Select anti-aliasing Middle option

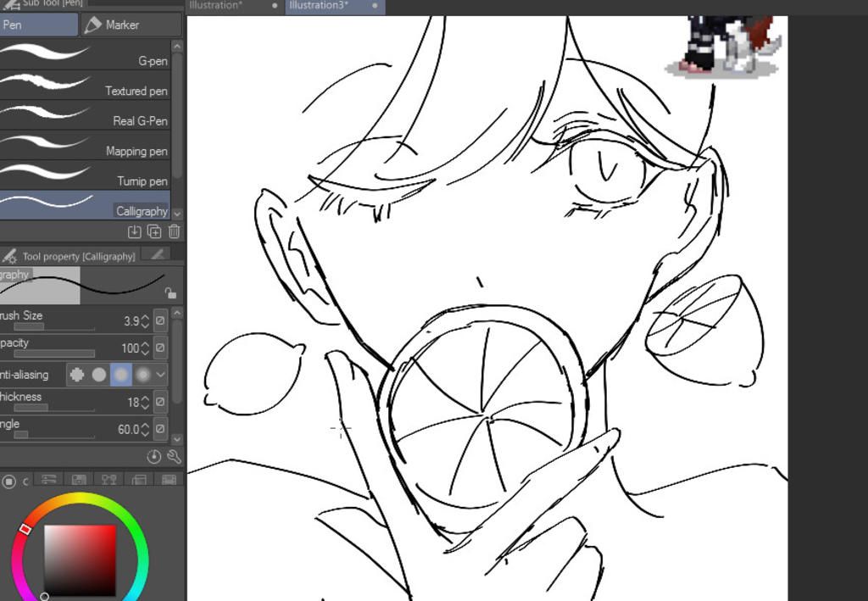tap(121, 375)
